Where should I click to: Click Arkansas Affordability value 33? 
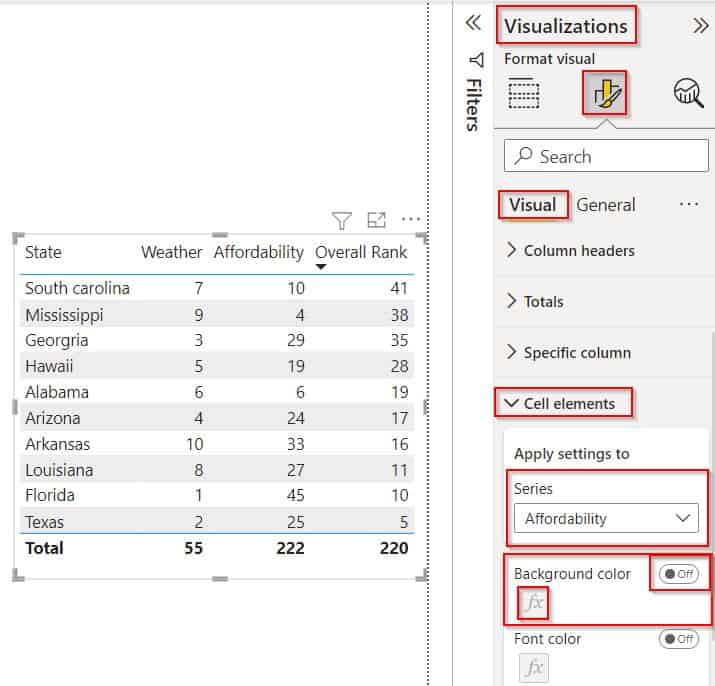pyautogui.click(x=295, y=444)
